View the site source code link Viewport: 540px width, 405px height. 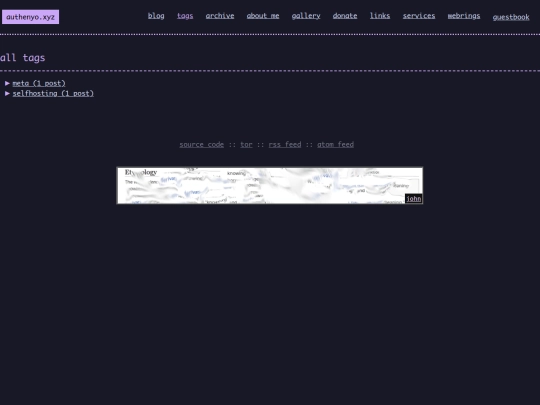pyautogui.click(x=201, y=145)
